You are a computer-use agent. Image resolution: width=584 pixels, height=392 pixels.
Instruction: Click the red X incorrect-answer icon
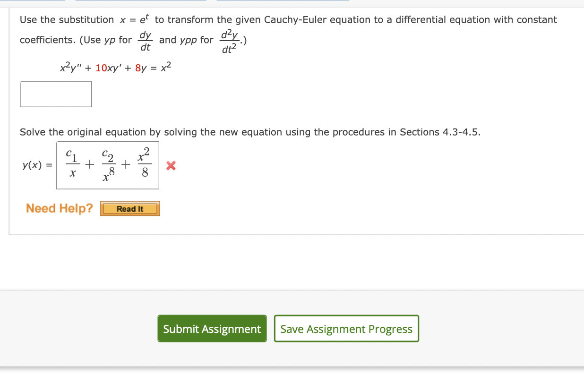pos(170,166)
